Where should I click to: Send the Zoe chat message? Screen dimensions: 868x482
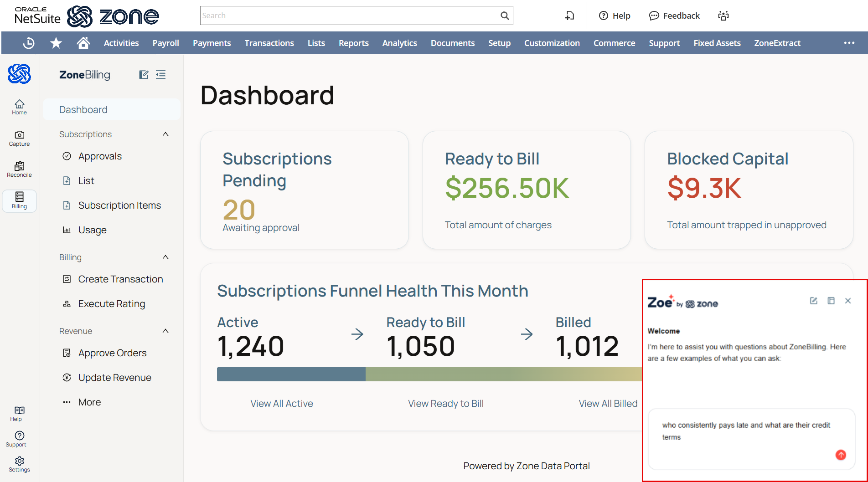pos(841,455)
